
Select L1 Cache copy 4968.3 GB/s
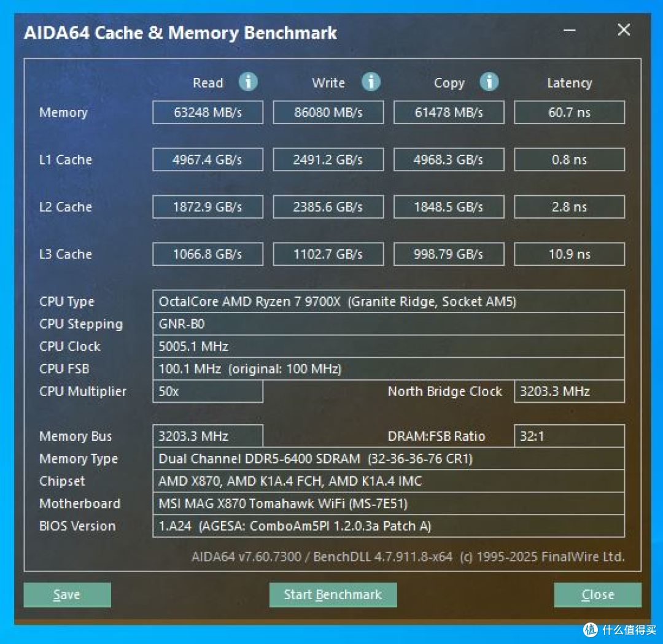[449, 160]
